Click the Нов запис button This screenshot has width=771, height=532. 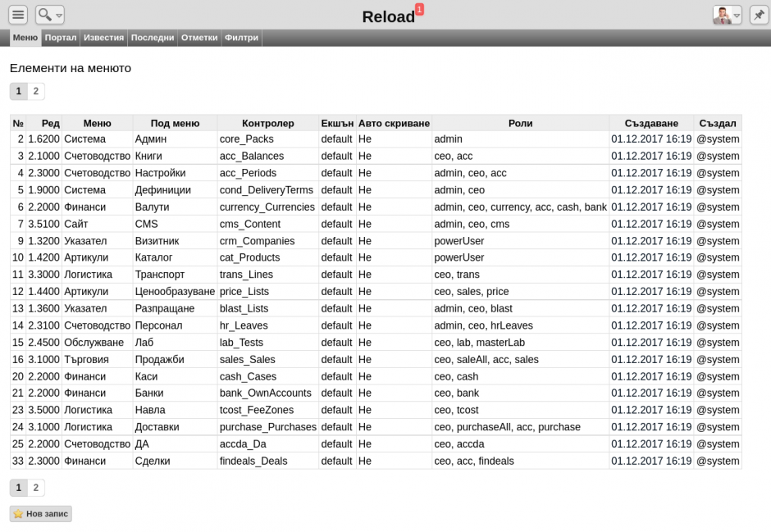point(41,514)
